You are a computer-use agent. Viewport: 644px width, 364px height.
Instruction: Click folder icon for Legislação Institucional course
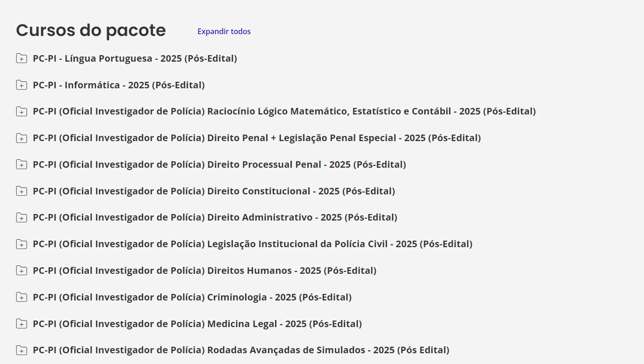22,244
